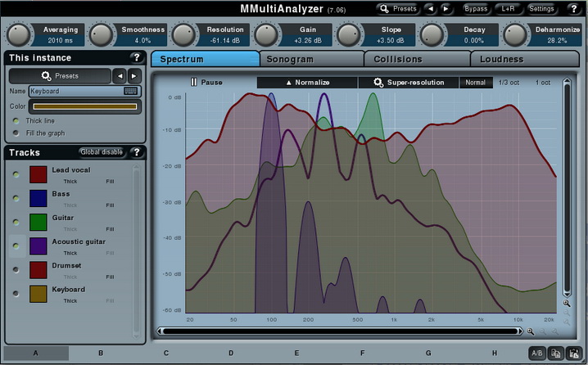Click the Averaging knob
Viewport: 588px width, 365px height.
pyautogui.click(x=18, y=35)
